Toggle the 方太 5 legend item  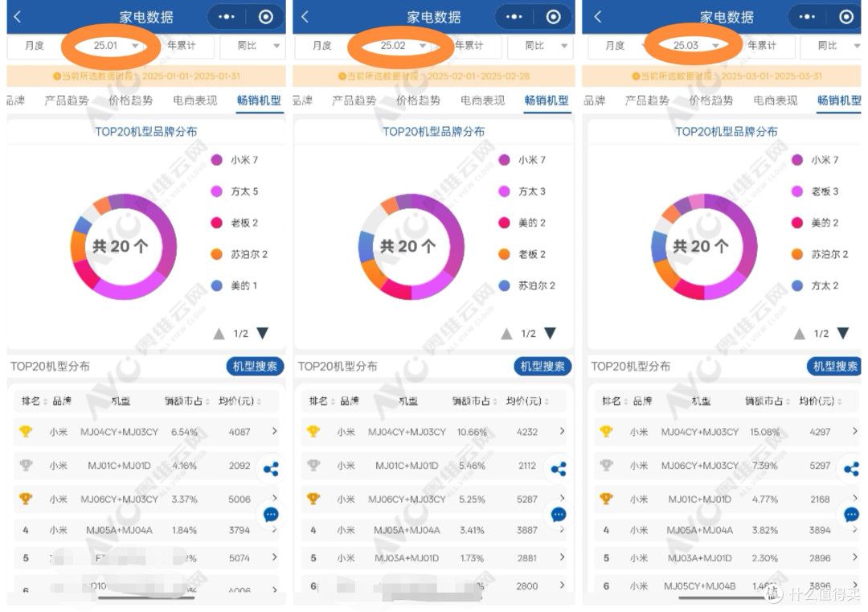pyautogui.click(x=235, y=191)
